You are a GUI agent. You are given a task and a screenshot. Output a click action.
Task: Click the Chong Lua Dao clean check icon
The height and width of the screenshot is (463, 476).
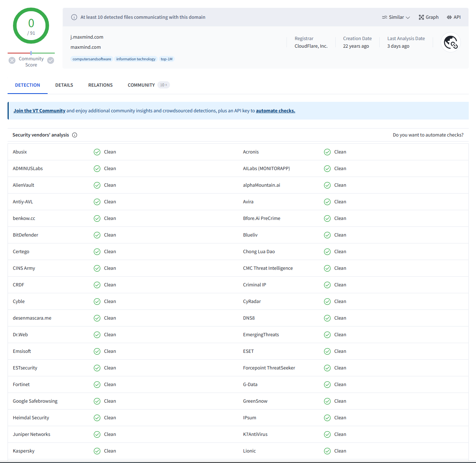(x=327, y=252)
